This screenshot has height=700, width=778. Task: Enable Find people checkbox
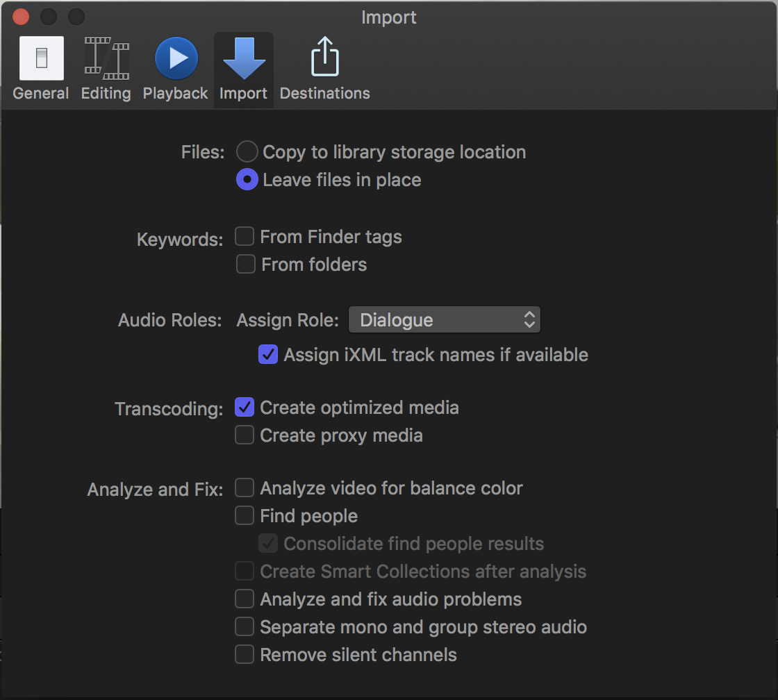coord(245,515)
